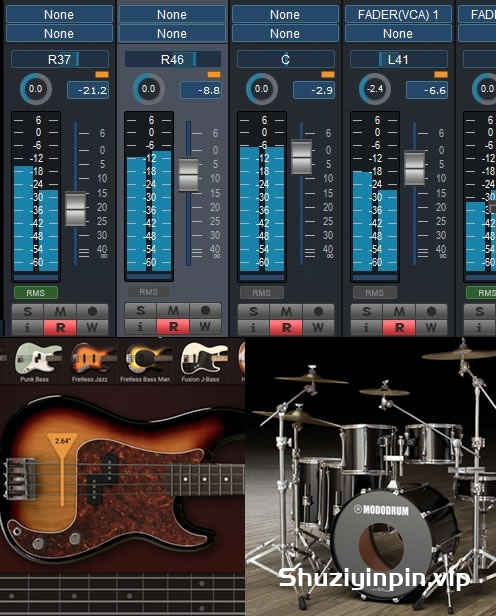
Task: Arm record on the L41 channel
Action: [432, 312]
